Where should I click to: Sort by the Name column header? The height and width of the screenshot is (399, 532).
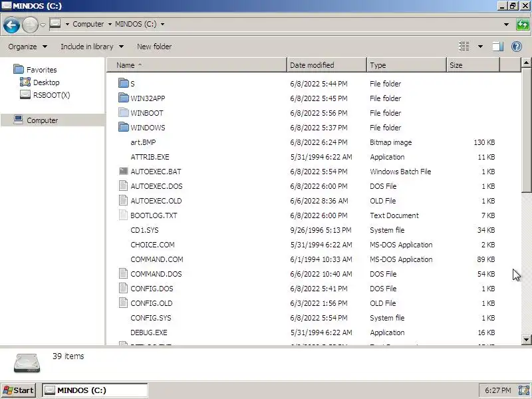coord(197,65)
